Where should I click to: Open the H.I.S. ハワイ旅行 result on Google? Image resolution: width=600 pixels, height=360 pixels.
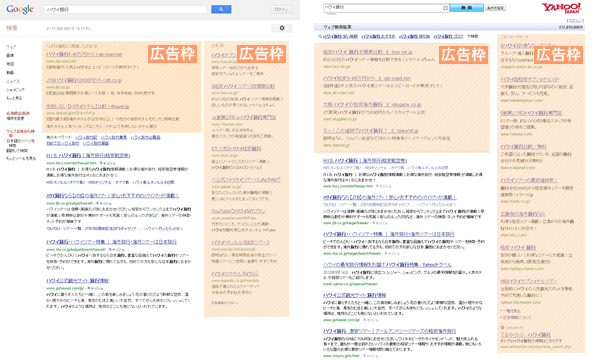coord(88,156)
